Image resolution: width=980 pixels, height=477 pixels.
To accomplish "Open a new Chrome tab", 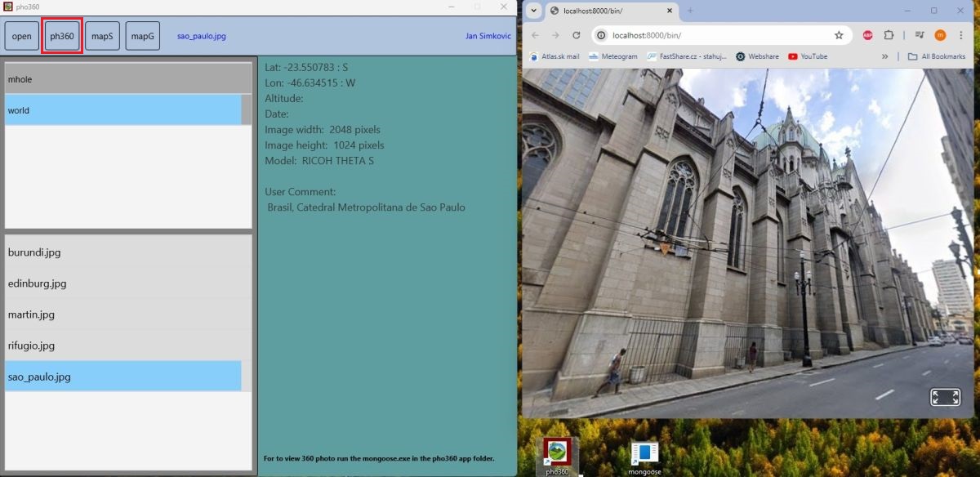I will (690, 11).
